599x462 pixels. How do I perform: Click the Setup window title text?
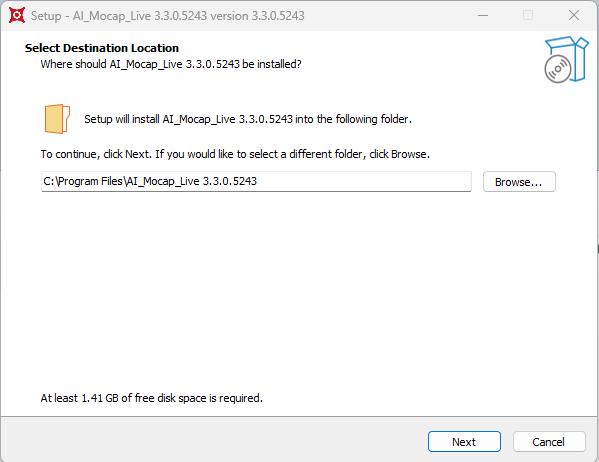click(x=167, y=16)
